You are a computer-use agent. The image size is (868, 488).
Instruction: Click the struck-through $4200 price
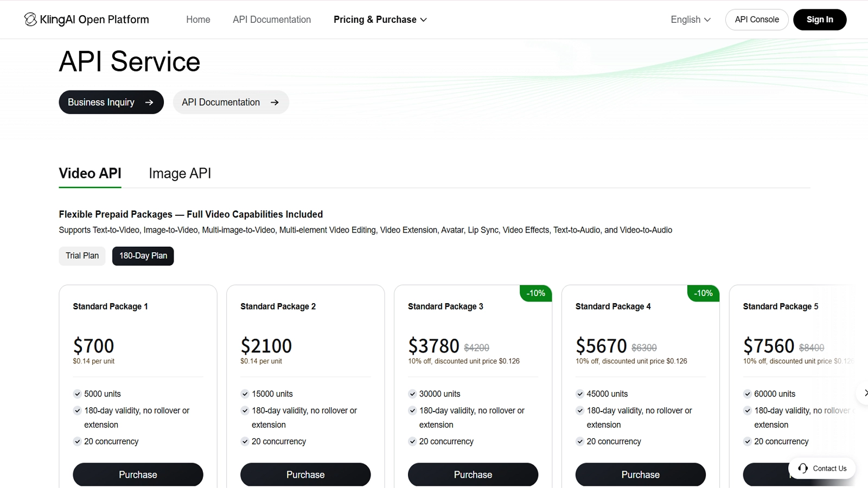click(x=477, y=348)
